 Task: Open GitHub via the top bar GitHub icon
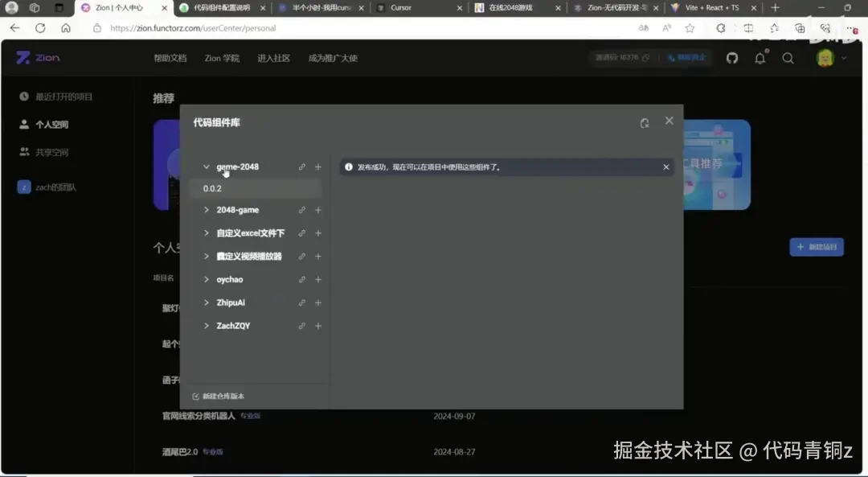(731, 57)
